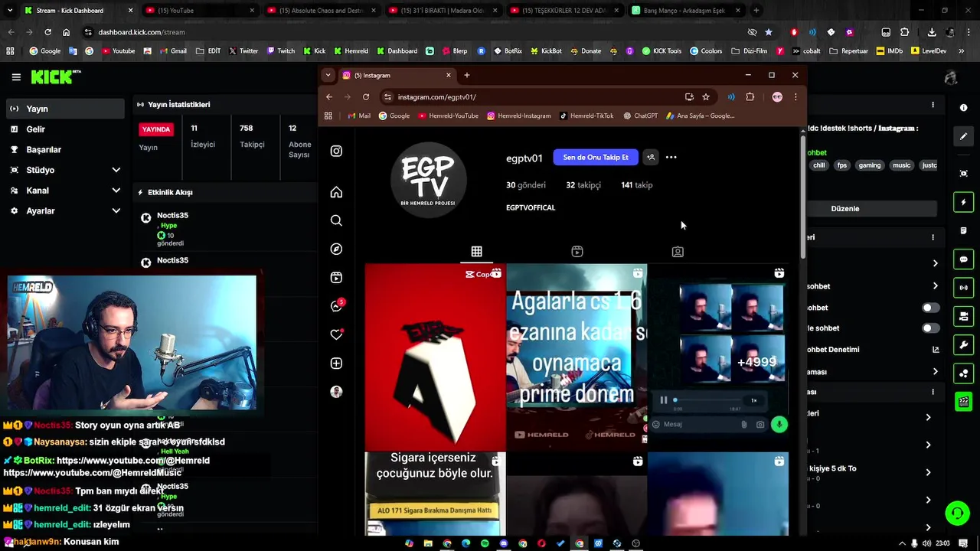Switch to the Barış Manço browser tab
The image size is (980, 551).
coord(685,11)
